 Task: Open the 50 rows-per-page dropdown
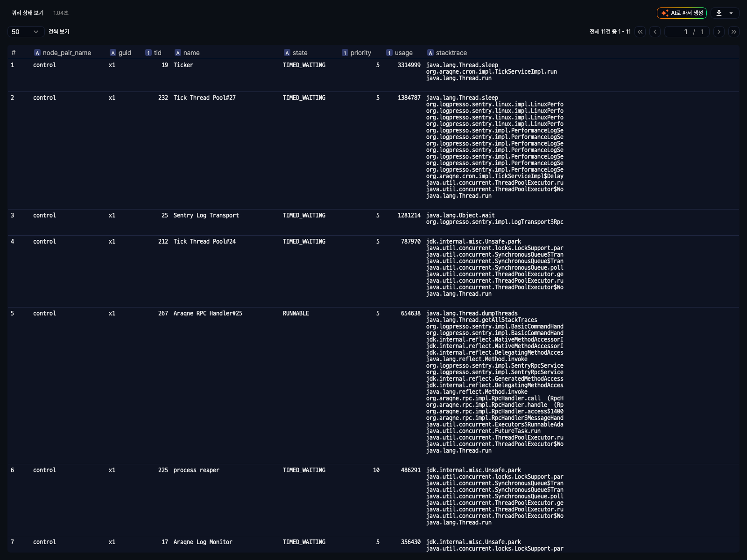click(26, 32)
